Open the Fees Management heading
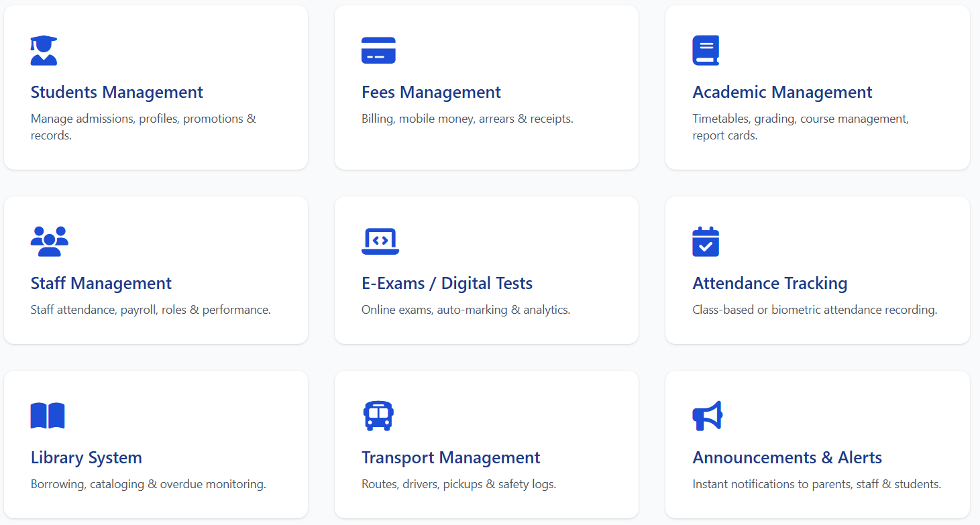 431,92
